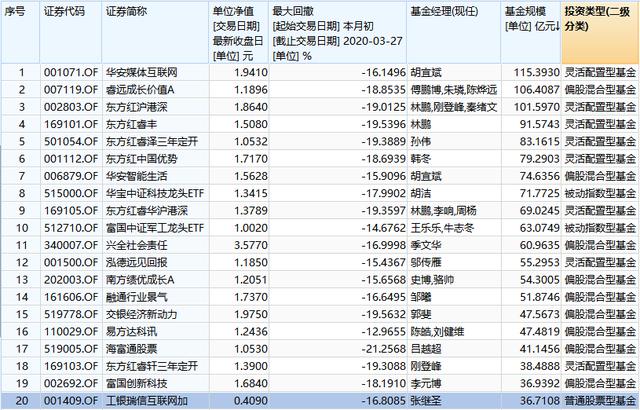
Task: Select fund name 东方红睿泽三年定开
Action: pos(152,142)
